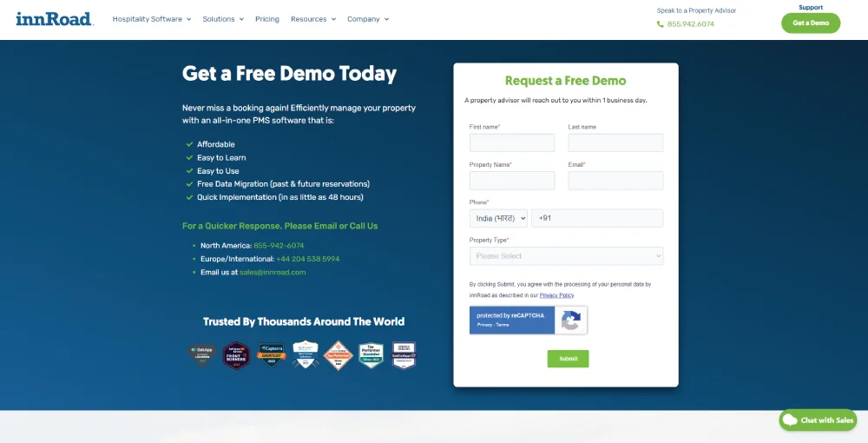Submit the demo request form

(568, 359)
